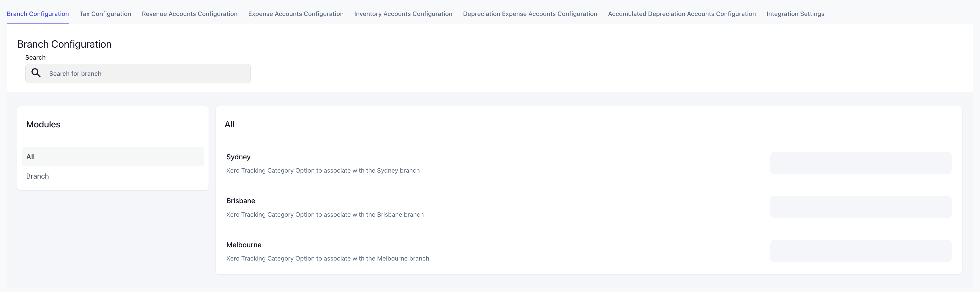Click the Melbourne branch label

(244, 245)
